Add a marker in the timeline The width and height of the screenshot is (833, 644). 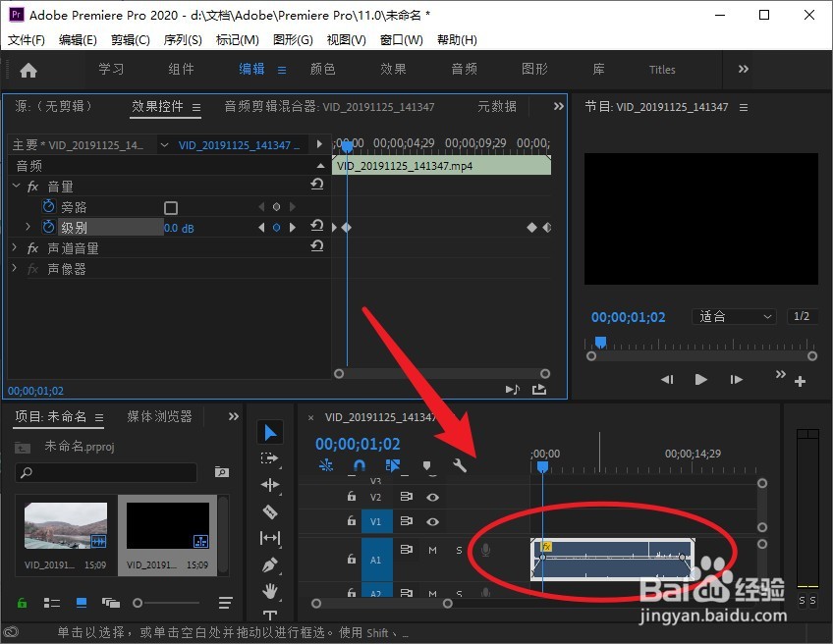tap(426, 466)
